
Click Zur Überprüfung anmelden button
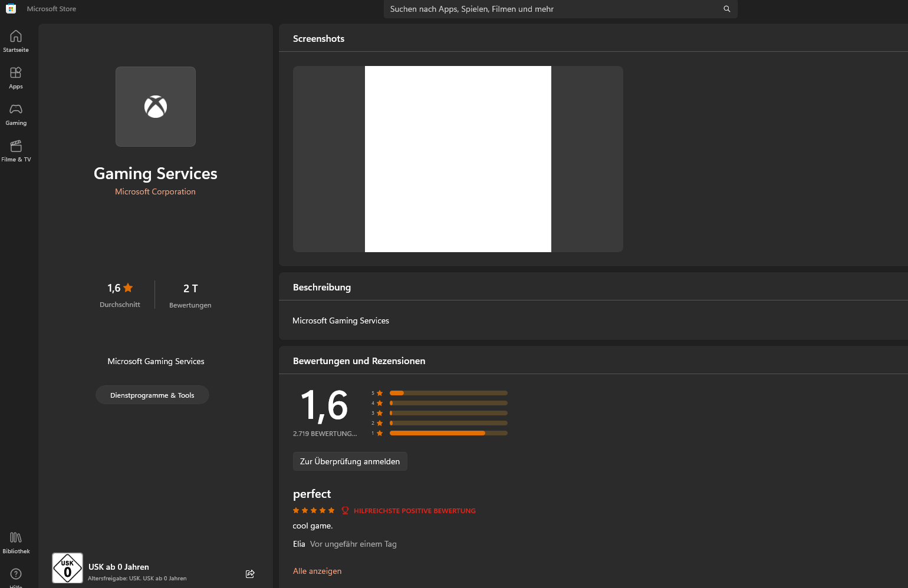coord(350,461)
